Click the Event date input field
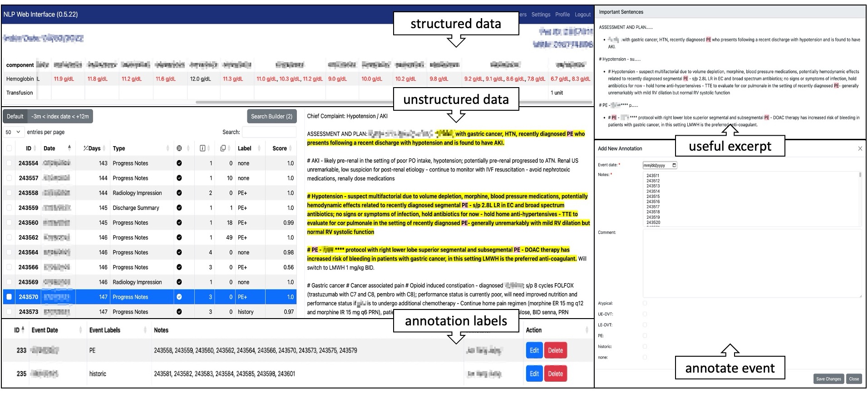Viewport: 868px width, 393px height. click(660, 165)
